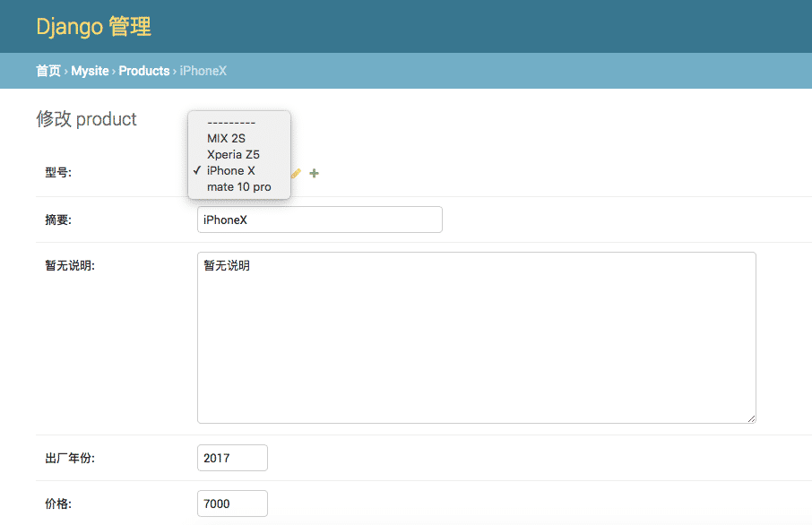Focus the 摘要 field containing iPhoneX
Viewport: 812px width, 525px height.
pyautogui.click(x=320, y=219)
